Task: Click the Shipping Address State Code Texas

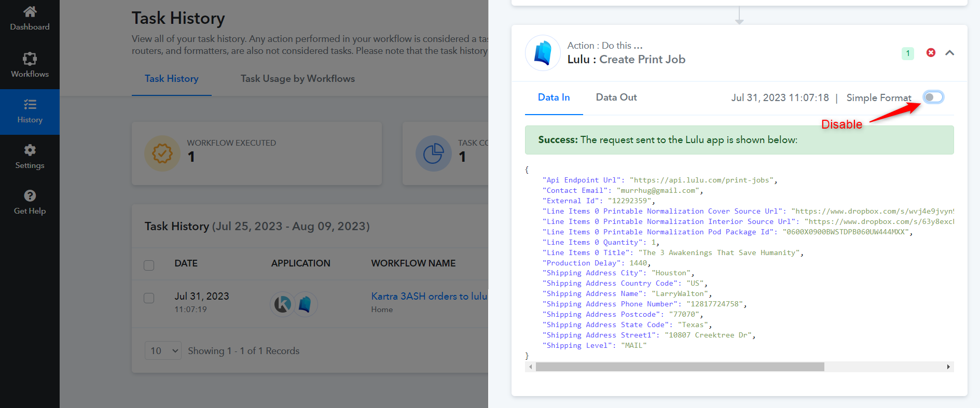Action: coord(693,325)
